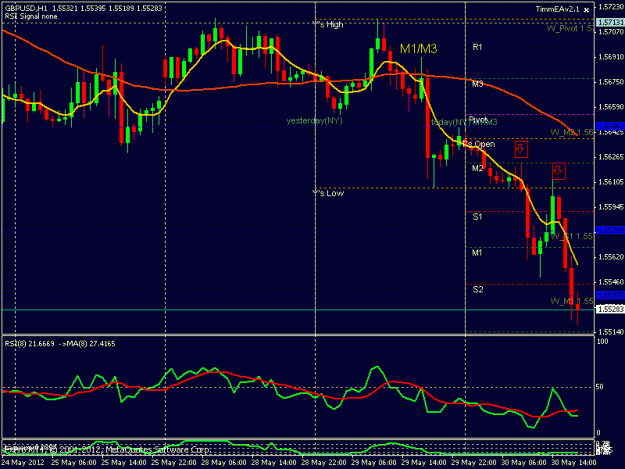
Task: Click the S1 support level label
Action: [477, 217]
